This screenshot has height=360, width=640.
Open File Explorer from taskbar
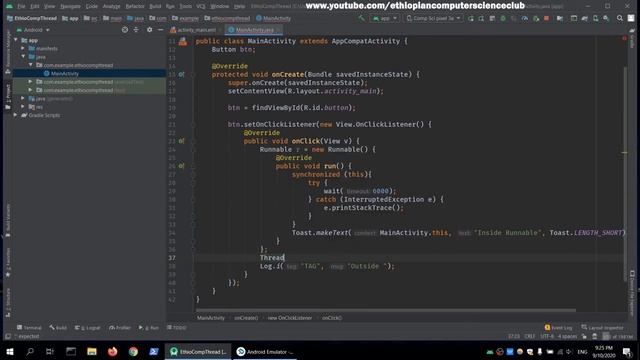[x=92, y=351]
